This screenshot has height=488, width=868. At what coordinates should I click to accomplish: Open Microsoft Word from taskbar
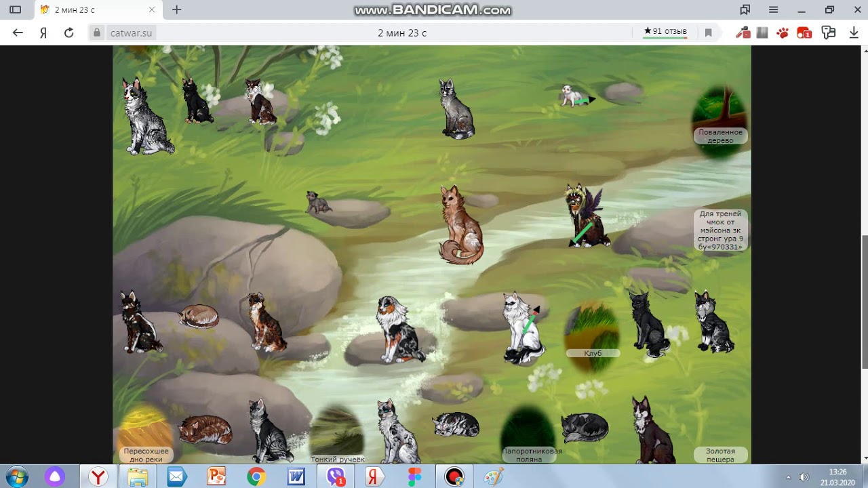pyautogui.click(x=296, y=476)
